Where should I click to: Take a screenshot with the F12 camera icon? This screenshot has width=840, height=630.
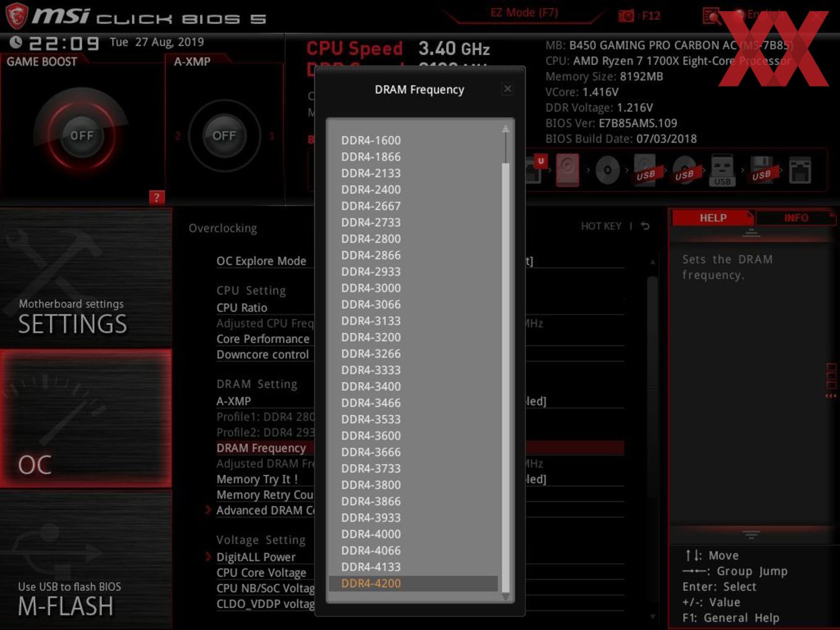[x=626, y=16]
